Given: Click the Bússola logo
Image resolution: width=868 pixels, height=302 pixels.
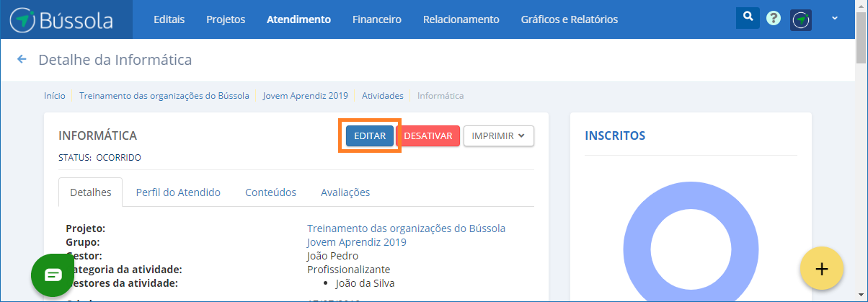Looking at the screenshot, I should [x=62, y=20].
